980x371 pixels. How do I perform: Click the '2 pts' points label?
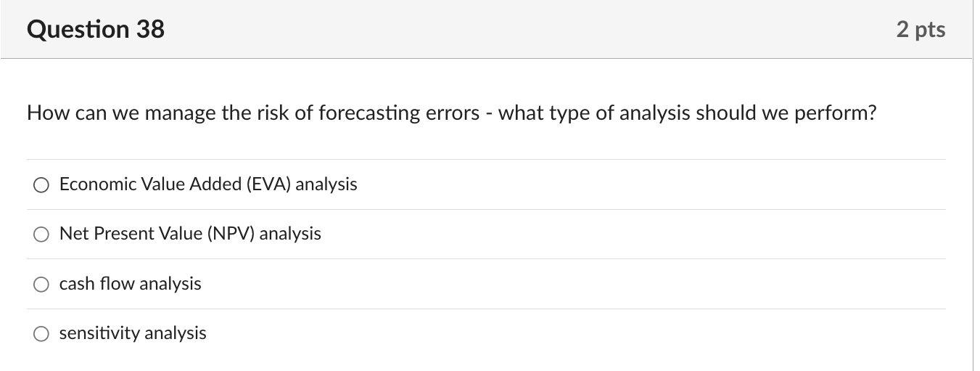921,29
